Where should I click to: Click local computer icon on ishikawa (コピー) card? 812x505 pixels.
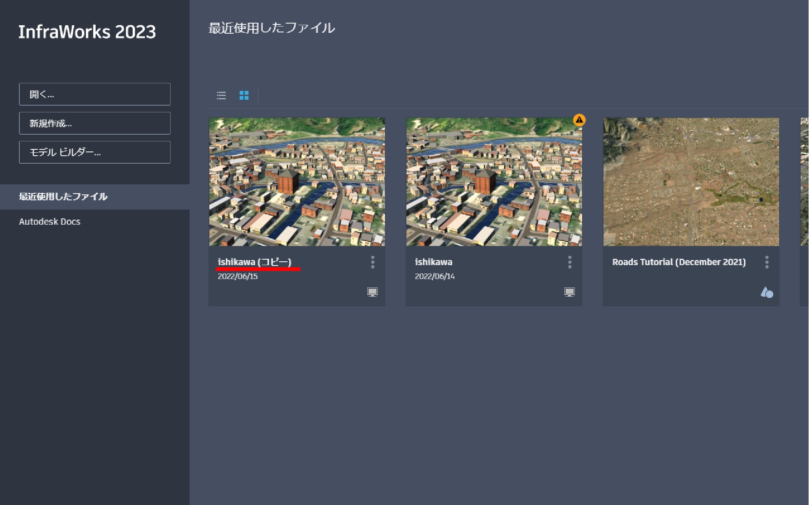[373, 292]
